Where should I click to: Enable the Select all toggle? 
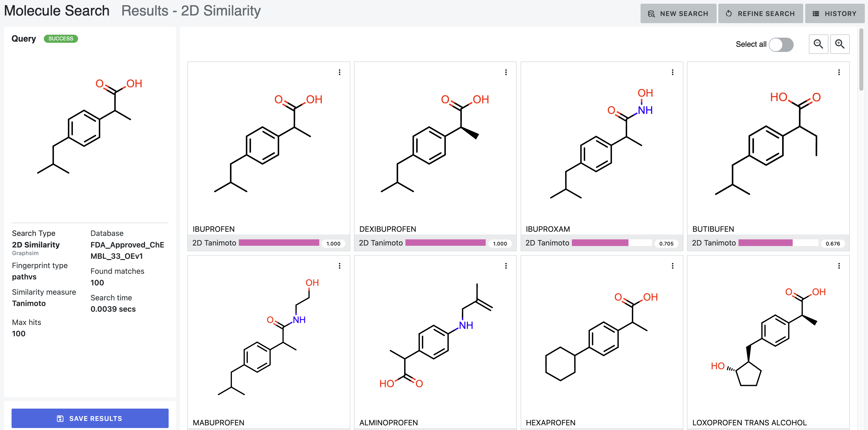coord(781,44)
